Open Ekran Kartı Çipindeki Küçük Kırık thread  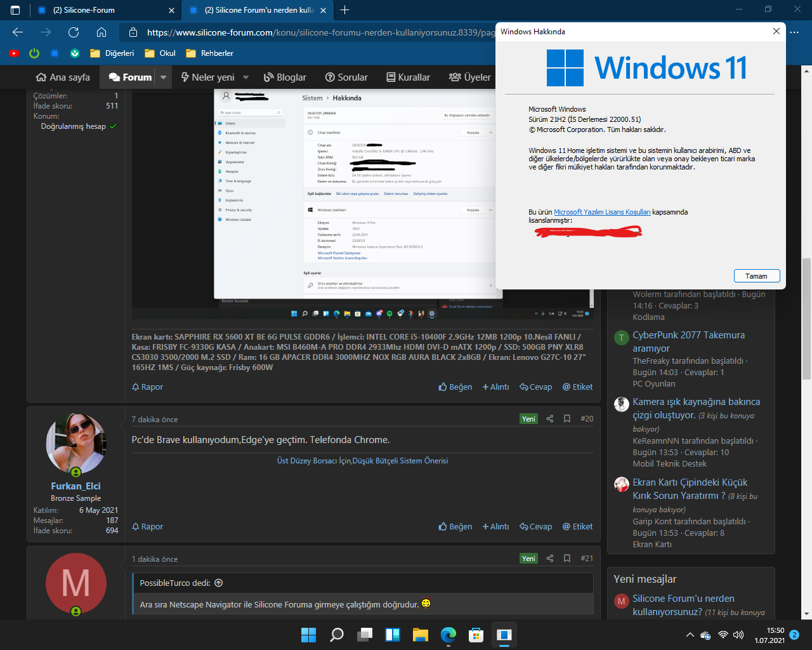[690, 489]
